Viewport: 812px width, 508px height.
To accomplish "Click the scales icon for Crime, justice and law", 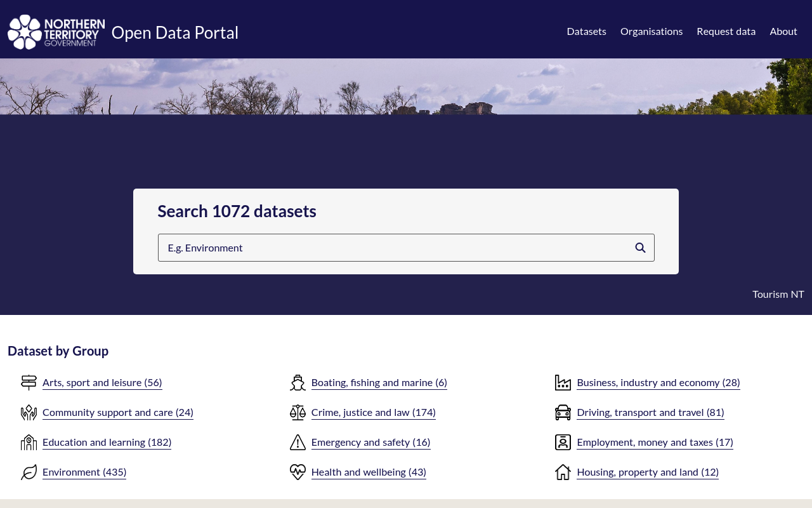I will click(298, 412).
